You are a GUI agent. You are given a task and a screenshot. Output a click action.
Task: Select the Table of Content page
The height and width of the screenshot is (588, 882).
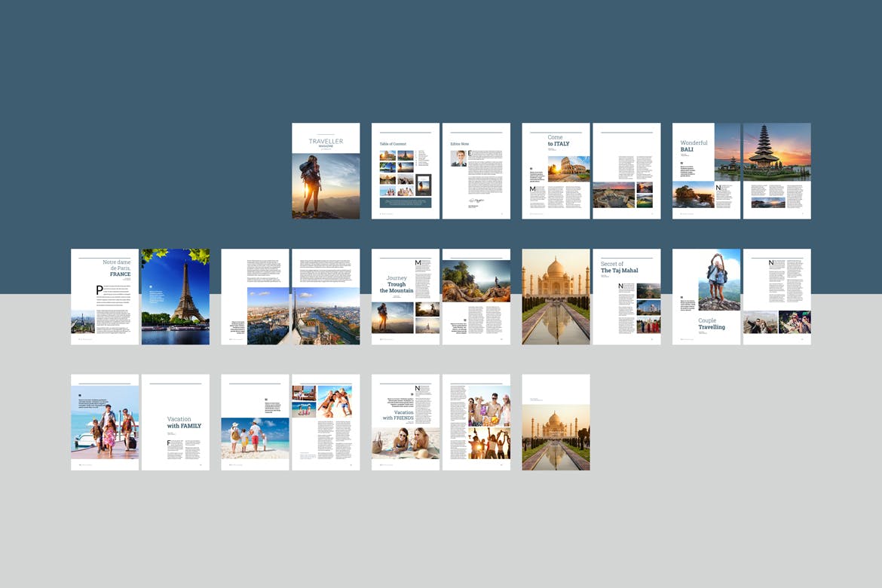405,170
